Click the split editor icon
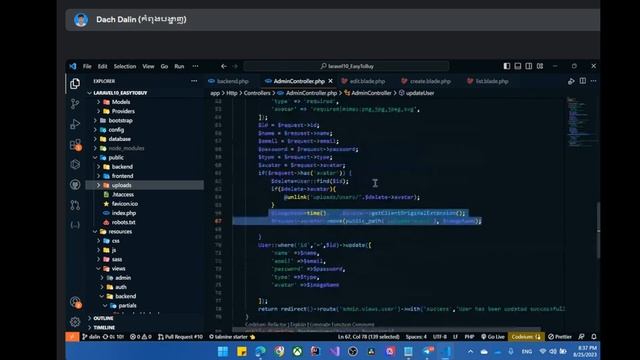The height and width of the screenshot is (360, 640). [x=582, y=81]
